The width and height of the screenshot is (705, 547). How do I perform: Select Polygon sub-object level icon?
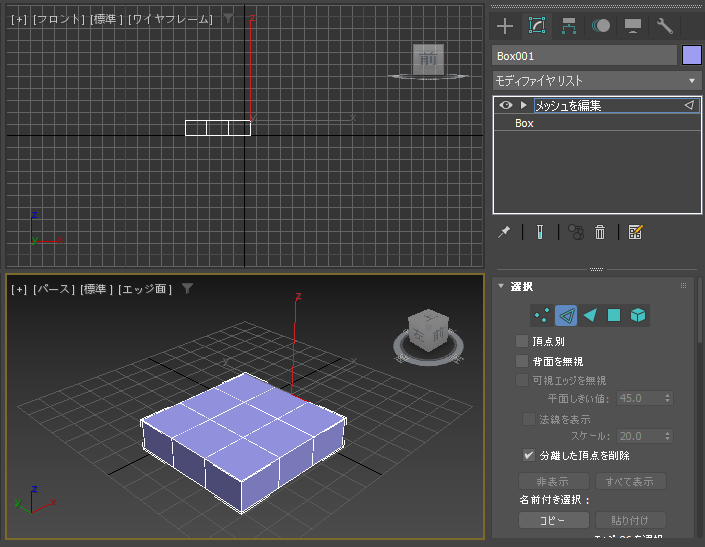(x=614, y=315)
